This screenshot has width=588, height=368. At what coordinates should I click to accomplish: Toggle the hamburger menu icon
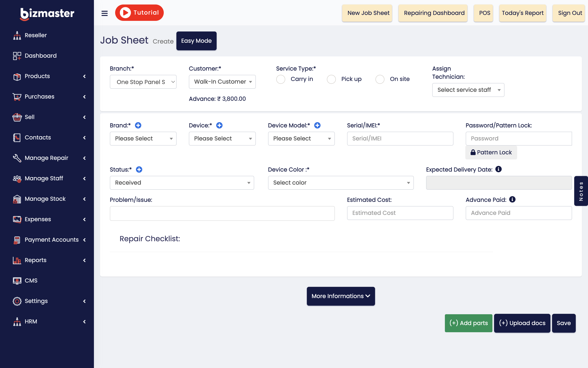(x=105, y=13)
